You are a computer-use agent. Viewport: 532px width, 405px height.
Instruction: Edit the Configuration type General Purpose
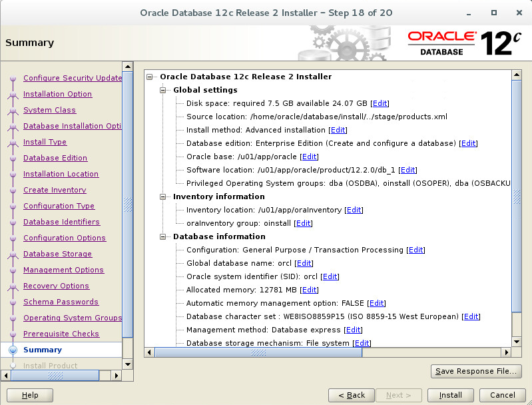tap(416, 250)
